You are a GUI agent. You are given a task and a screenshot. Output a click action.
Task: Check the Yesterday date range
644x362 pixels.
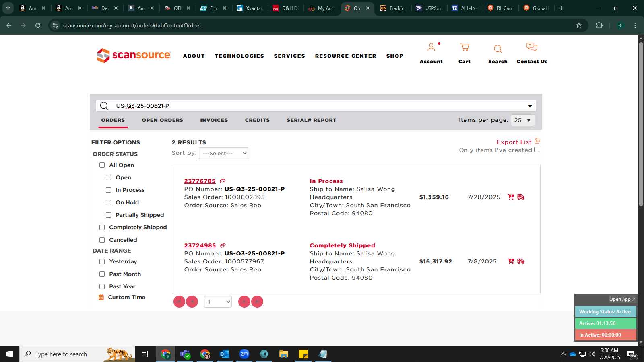pos(102,262)
